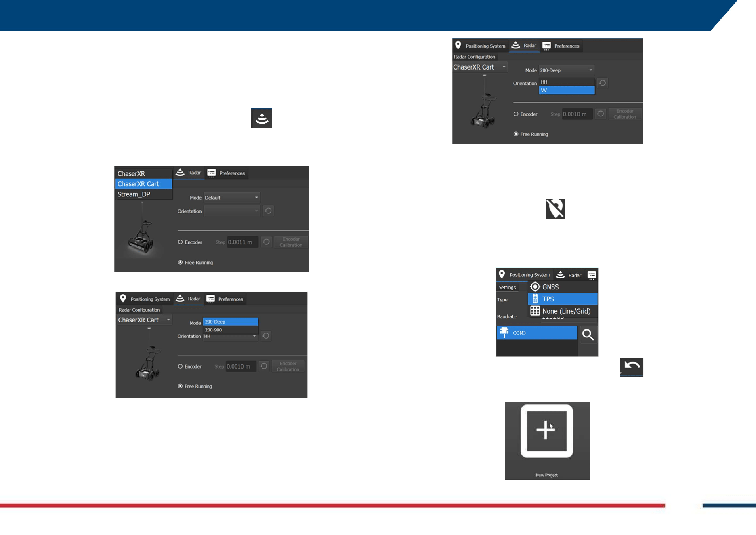Select Free Running in the 200-900 panel
The height and width of the screenshot is (535, 756).
click(181, 386)
